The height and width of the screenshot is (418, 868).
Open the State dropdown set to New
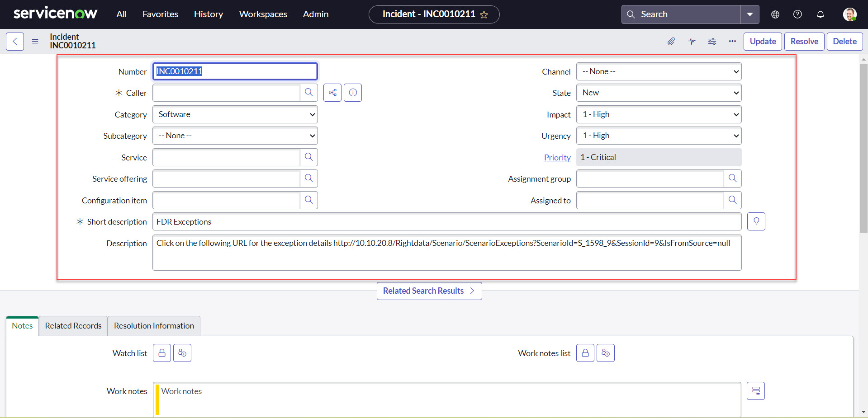(x=659, y=93)
